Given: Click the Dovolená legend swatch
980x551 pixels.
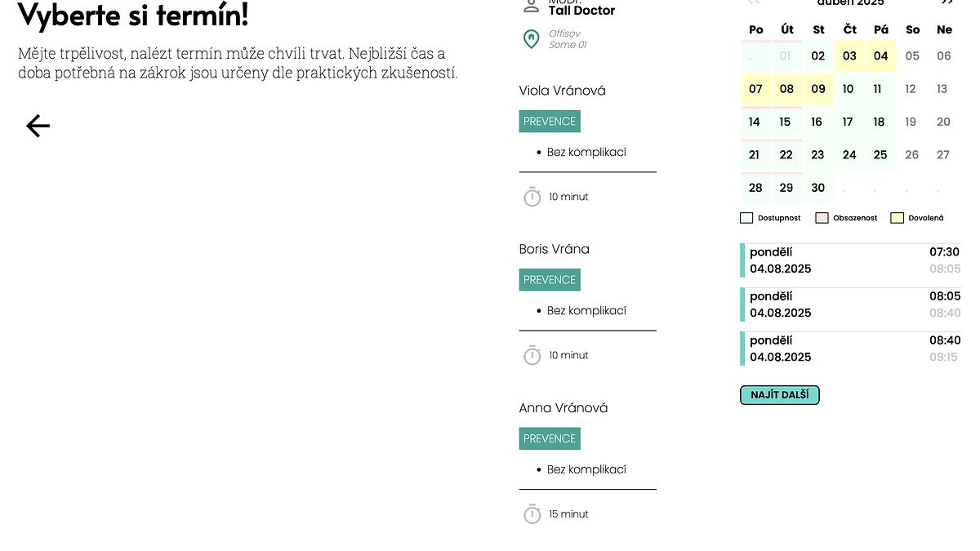Looking at the screenshot, I should pyautogui.click(x=897, y=218).
